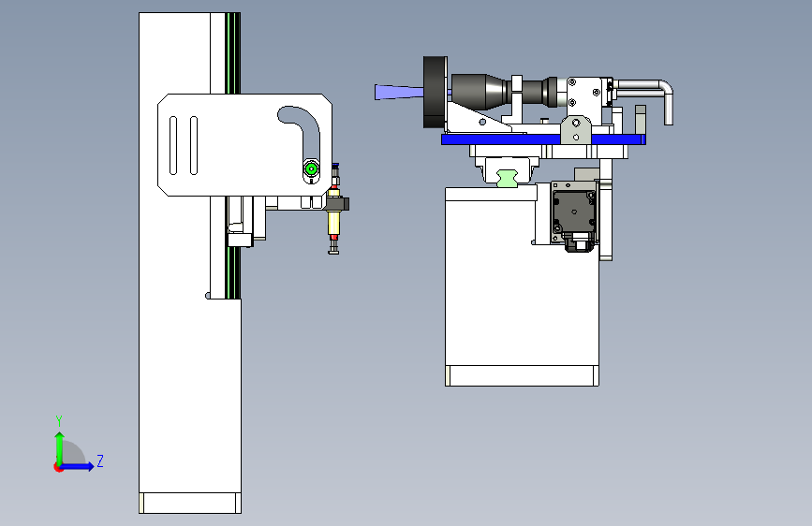Select the green bolt in the curved slot
Screen dimensions: 812x526
click(311, 168)
